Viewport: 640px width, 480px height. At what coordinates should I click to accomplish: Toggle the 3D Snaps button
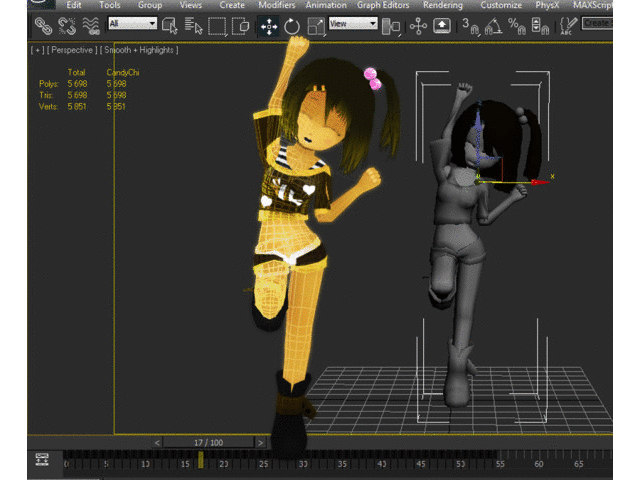[x=470, y=27]
